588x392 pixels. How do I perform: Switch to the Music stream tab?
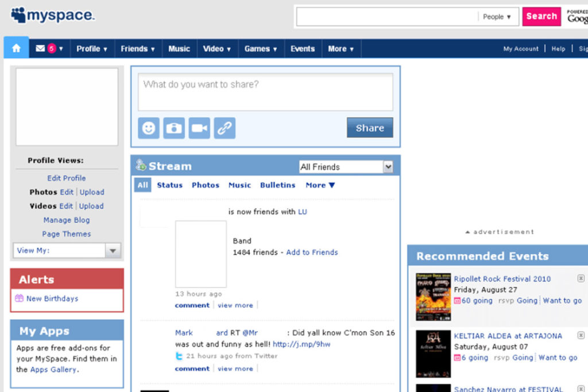click(239, 185)
